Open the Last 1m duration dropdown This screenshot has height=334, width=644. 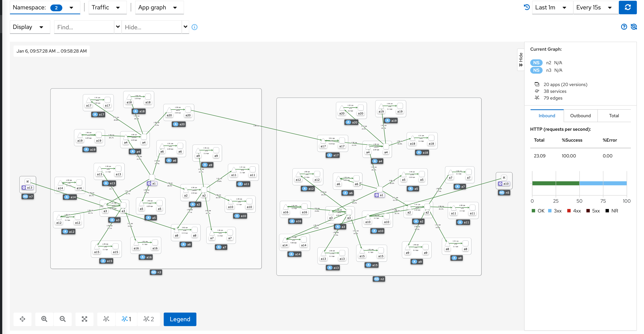[x=552, y=8]
